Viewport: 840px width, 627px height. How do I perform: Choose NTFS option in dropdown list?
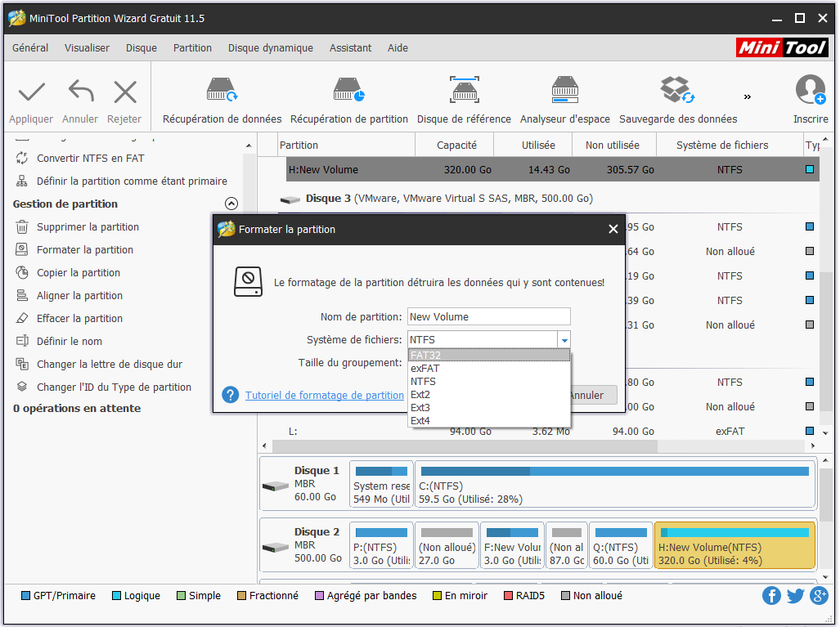(x=488, y=381)
